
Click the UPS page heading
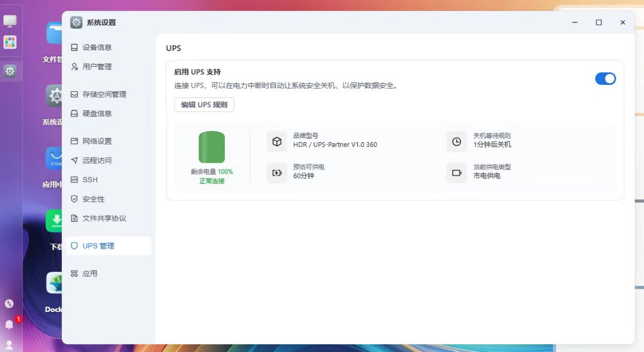(x=174, y=48)
